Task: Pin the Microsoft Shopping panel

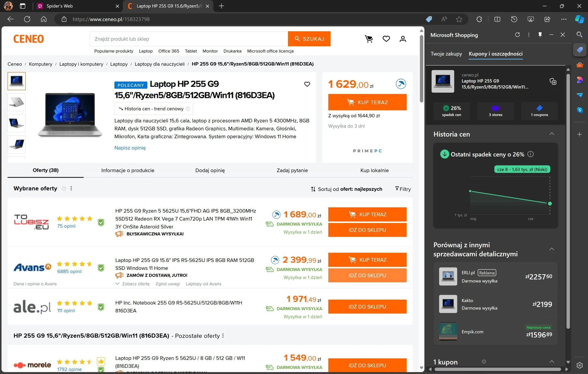Action: pos(540,35)
